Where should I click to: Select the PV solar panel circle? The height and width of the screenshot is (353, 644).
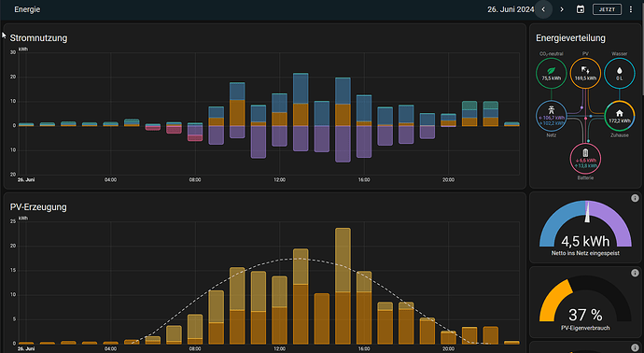point(585,74)
